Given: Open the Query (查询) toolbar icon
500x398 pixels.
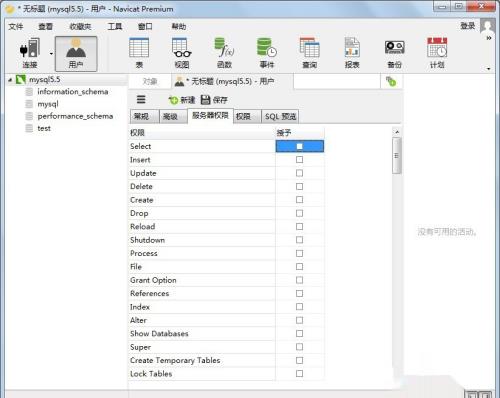Looking at the screenshot, I should 309,53.
